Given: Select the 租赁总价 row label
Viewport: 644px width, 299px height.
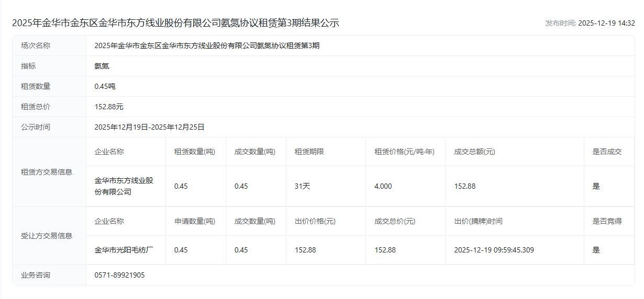Looking at the screenshot, I should 36,107.
